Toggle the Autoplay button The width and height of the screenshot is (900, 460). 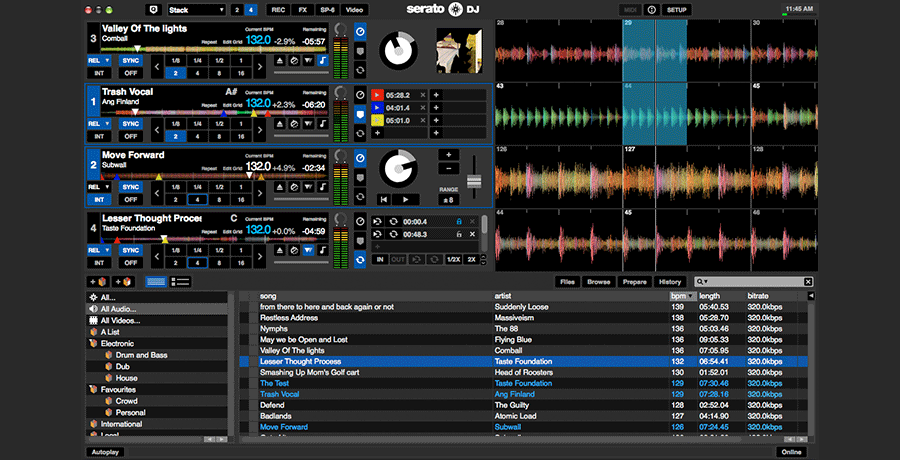coord(105,452)
